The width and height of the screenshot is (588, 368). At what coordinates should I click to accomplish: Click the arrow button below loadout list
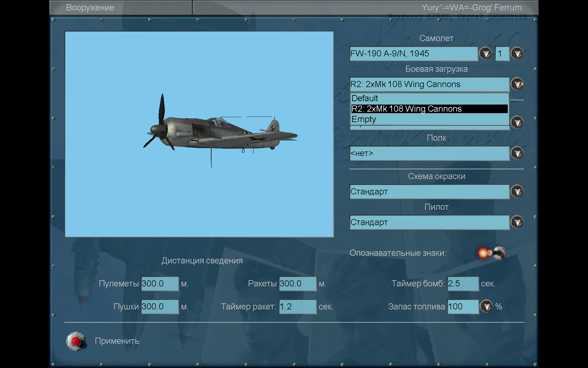517,123
